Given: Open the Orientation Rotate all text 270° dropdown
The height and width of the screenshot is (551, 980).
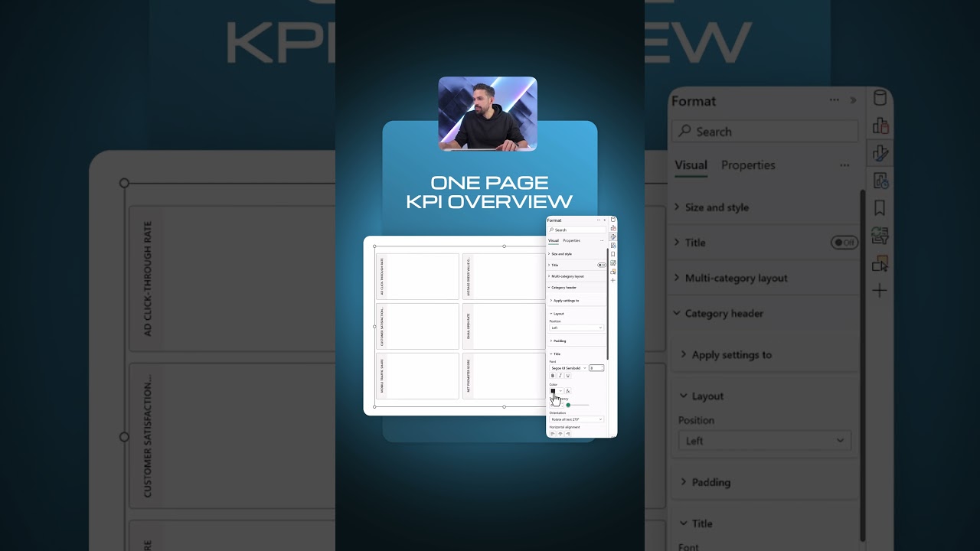Looking at the screenshot, I should coord(577,419).
